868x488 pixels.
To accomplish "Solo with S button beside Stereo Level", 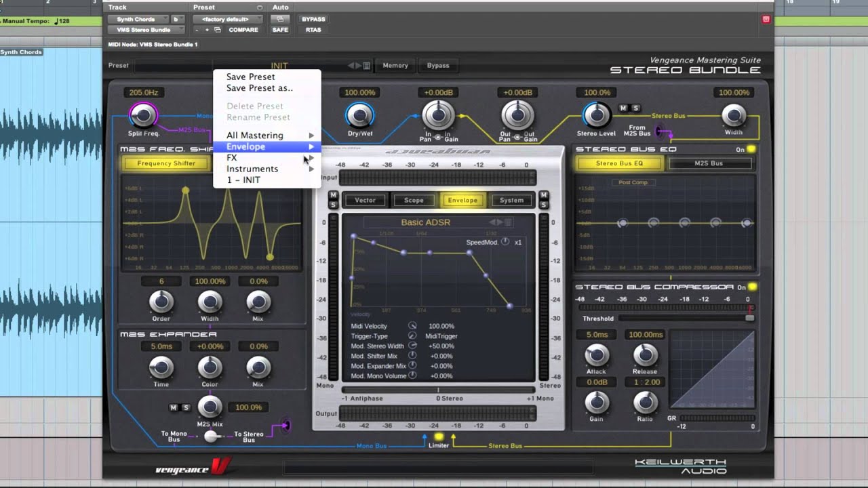I will pyautogui.click(x=635, y=108).
